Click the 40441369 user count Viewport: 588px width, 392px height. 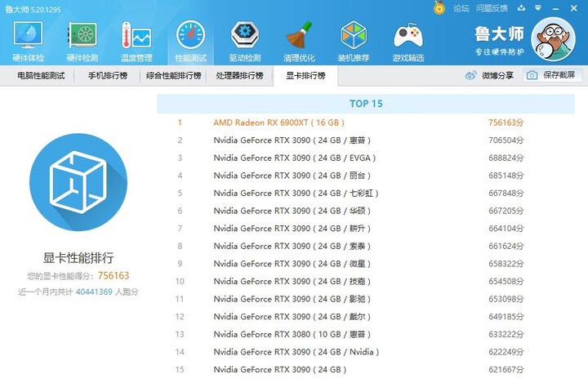tap(94, 292)
